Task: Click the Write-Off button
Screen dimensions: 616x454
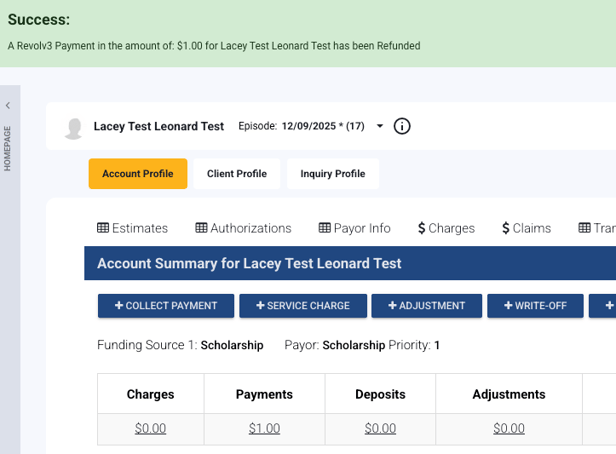Action: tap(534, 306)
